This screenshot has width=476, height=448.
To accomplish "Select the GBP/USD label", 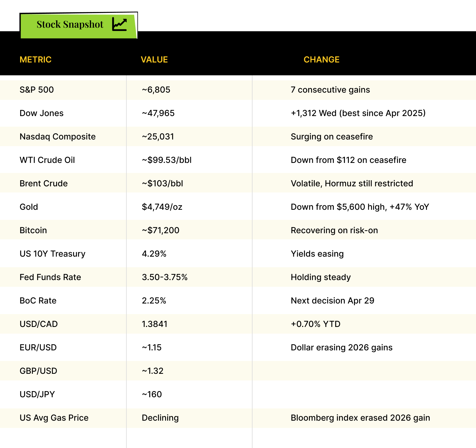I will (x=38, y=371).
